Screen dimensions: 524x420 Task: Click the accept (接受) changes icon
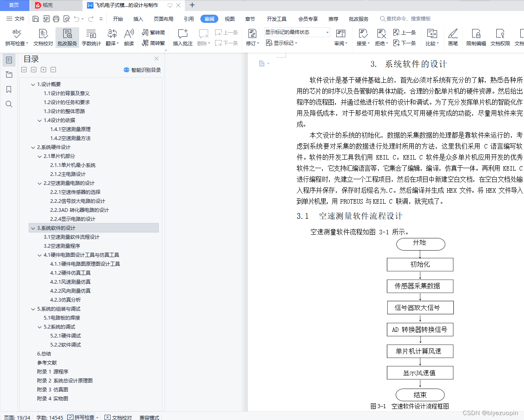click(363, 33)
